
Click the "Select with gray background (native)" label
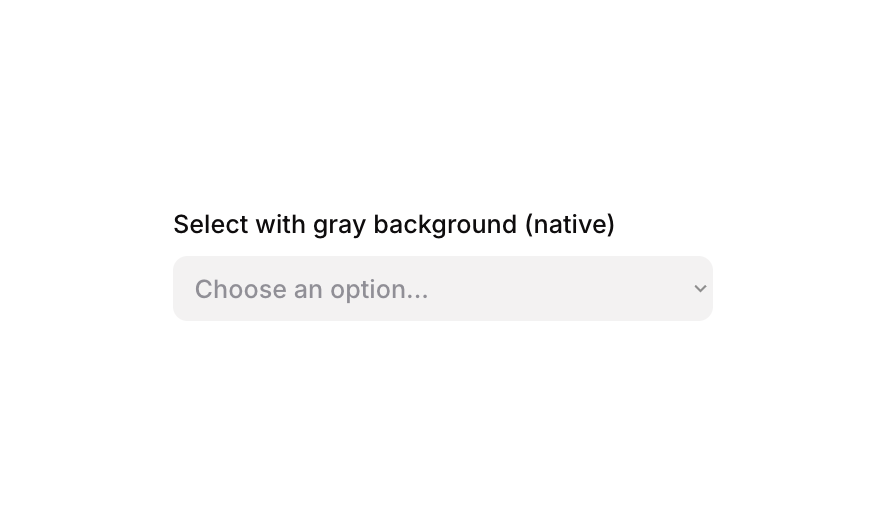tap(394, 224)
